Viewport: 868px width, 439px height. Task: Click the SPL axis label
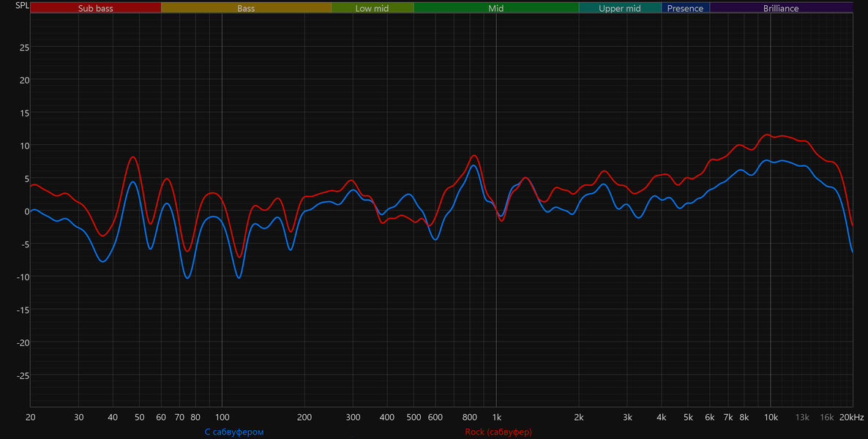click(x=22, y=6)
